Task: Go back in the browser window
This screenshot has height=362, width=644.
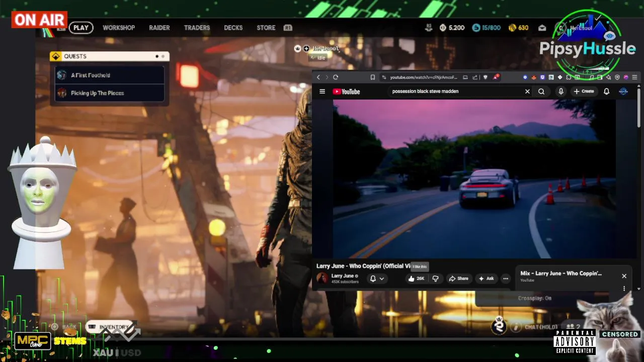Action: [318, 77]
